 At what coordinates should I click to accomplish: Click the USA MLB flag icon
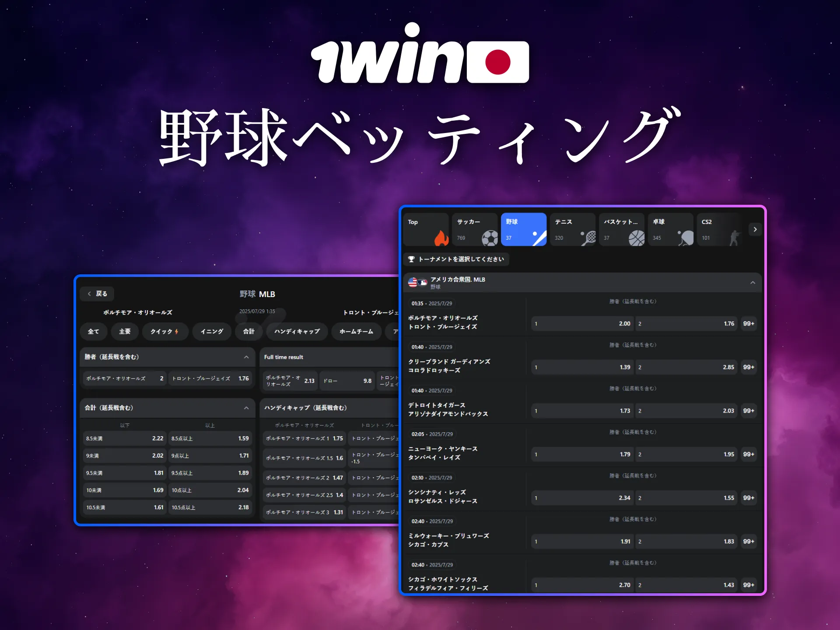417,282
